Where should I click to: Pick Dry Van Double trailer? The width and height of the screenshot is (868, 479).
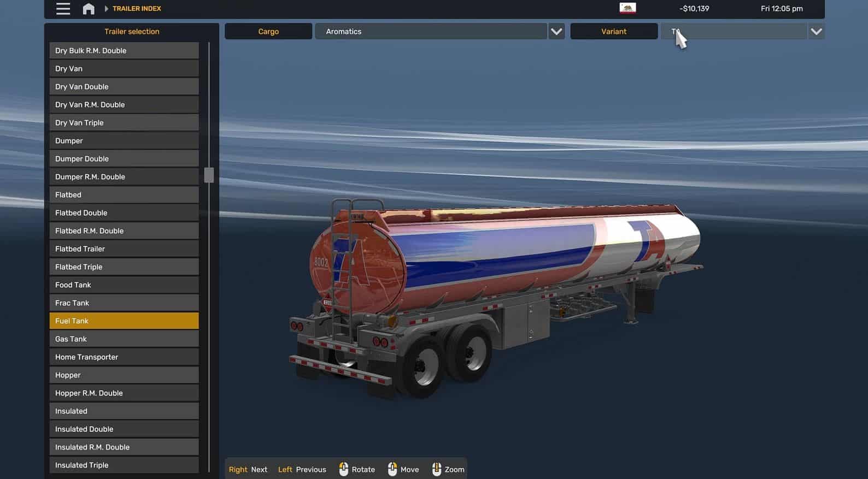click(x=124, y=87)
